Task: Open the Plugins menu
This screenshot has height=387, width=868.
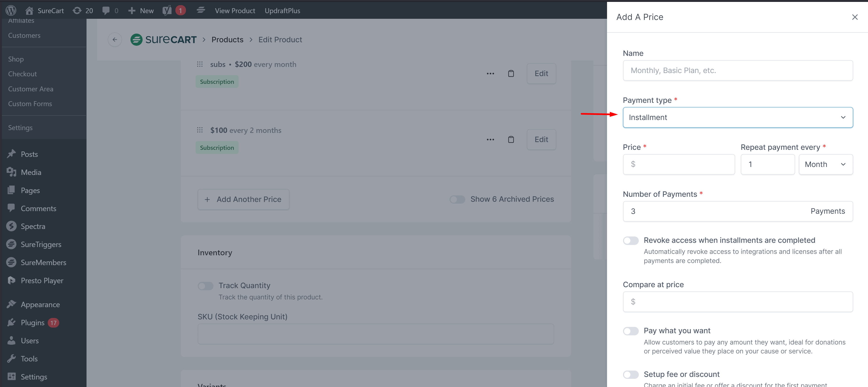Action: point(33,323)
